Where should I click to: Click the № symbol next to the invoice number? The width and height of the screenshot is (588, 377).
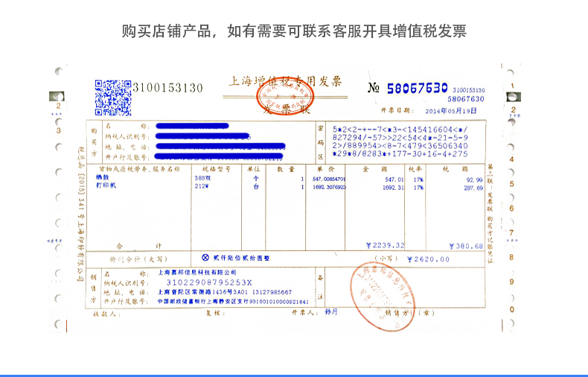pos(374,88)
